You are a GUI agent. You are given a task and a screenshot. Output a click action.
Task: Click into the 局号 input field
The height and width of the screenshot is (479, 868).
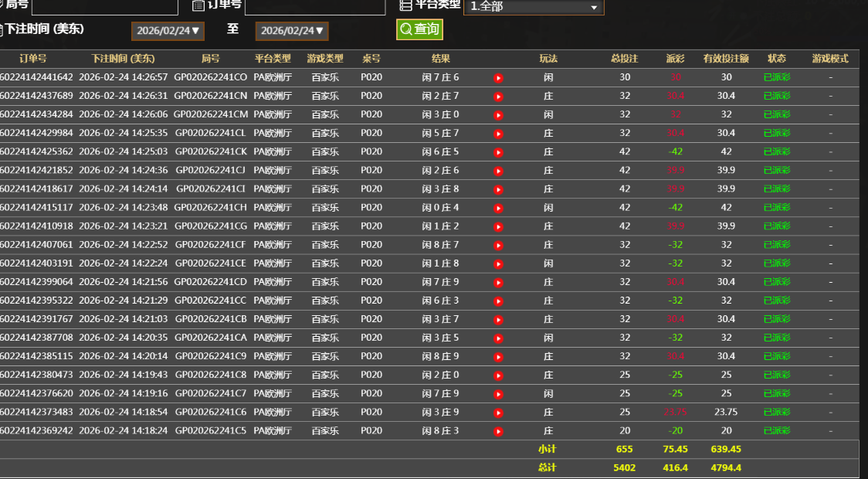coord(93,7)
